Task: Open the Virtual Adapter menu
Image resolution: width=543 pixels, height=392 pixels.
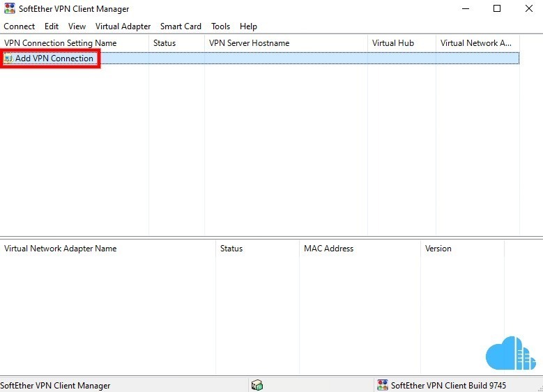Action: tap(123, 26)
